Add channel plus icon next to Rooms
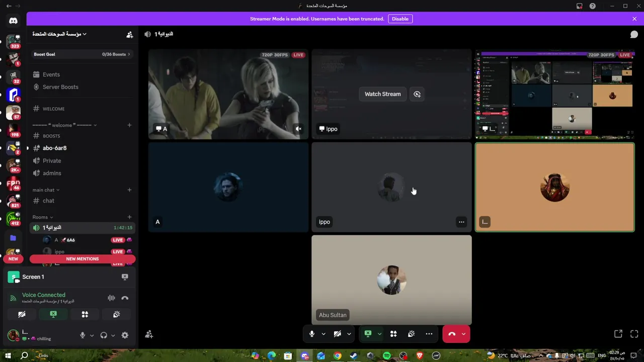Viewport: 644px width, 362px height. point(129,217)
